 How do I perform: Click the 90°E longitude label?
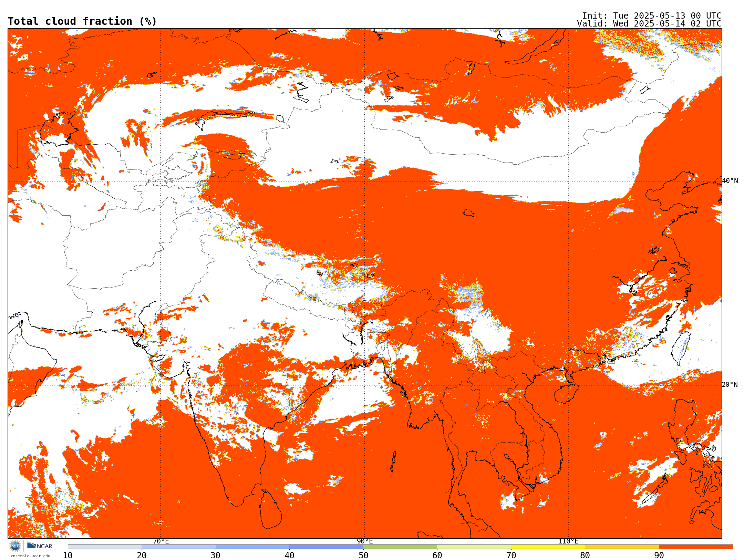(x=365, y=541)
